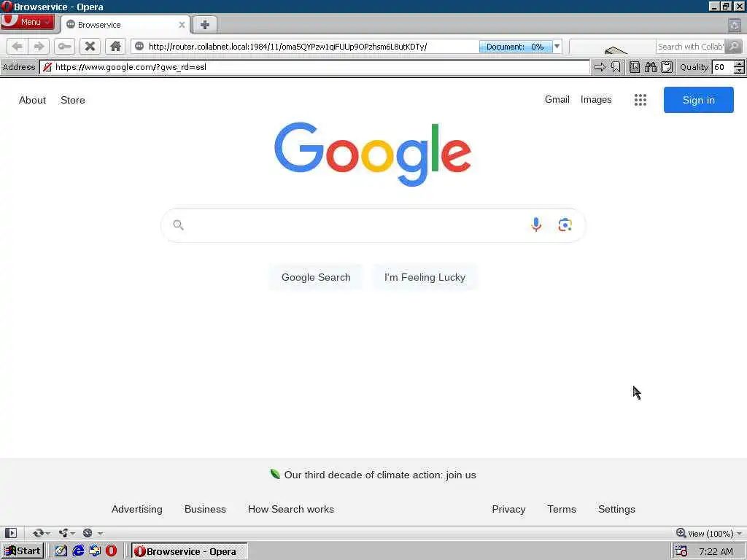Click the Show Desktop quick launch icon

click(x=95, y=551)
